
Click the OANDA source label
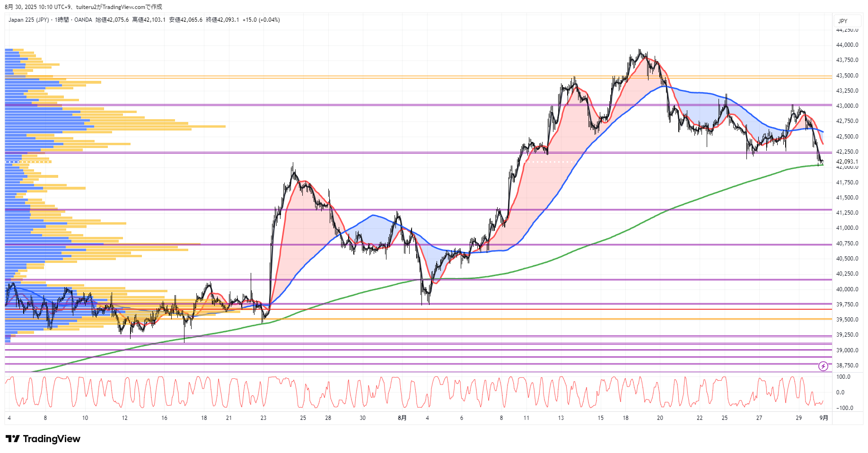coord(83,20)
